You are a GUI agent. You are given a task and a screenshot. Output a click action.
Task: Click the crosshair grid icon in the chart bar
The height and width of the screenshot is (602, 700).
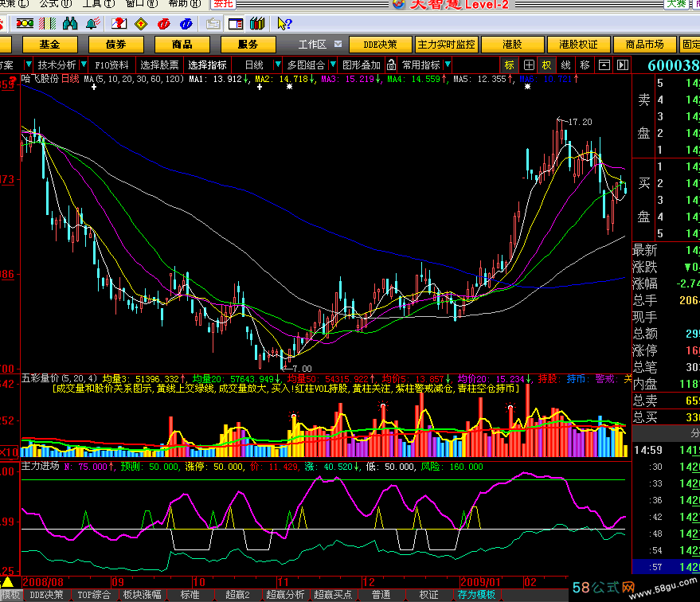click(529, 65)
